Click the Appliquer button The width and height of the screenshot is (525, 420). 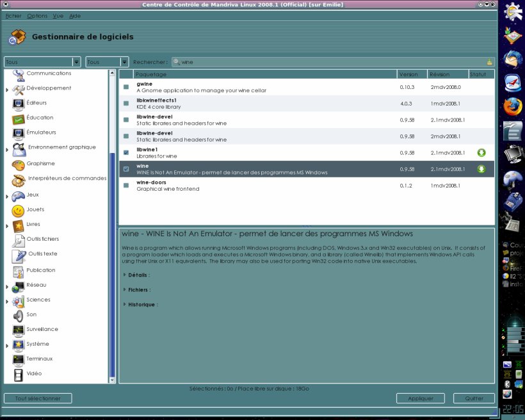421,399
